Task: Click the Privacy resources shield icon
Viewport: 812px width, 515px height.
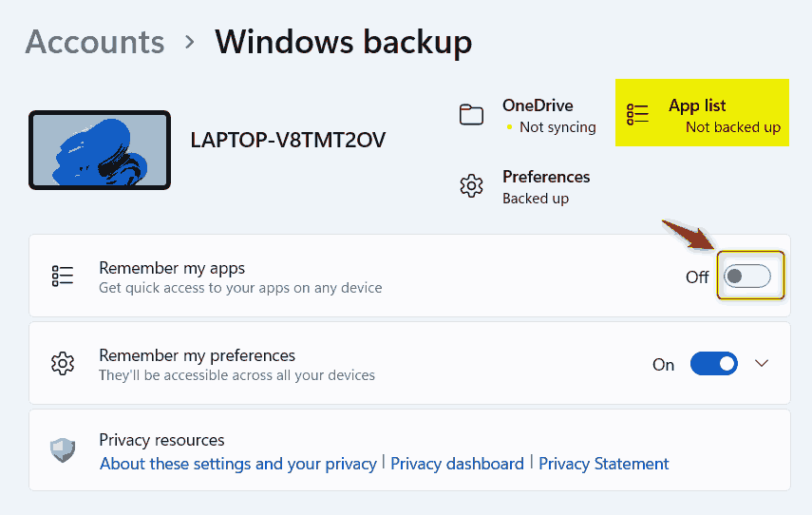Action: click(x=63, y=450)
